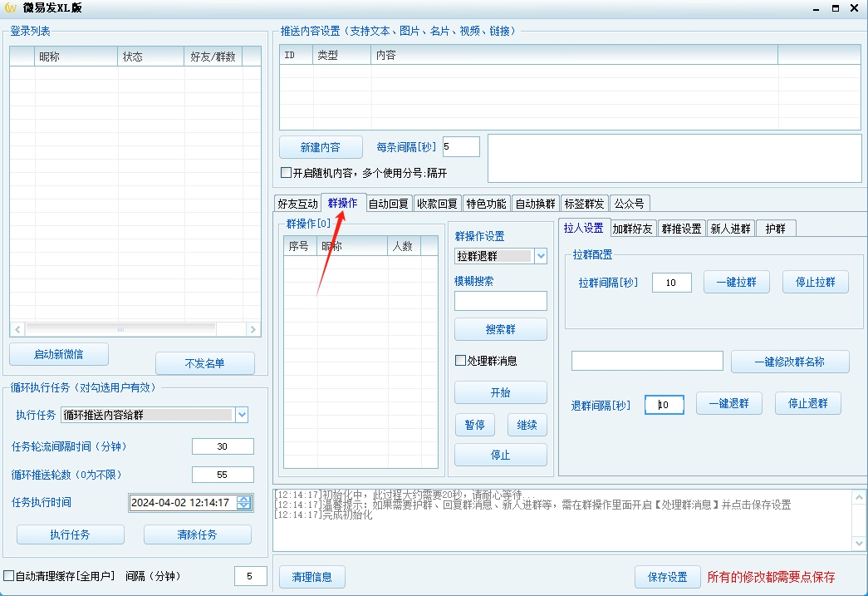Click 启动新微信 button
This screenshot has height=596, width=868.
(59, 354)
